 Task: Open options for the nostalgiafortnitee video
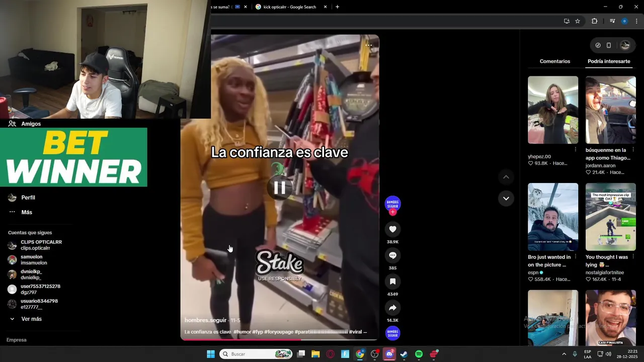[633, 257]
